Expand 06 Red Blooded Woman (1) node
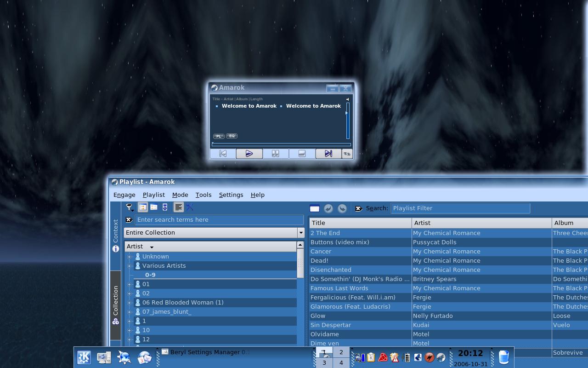Screen dimensions: 588x368 130,303
